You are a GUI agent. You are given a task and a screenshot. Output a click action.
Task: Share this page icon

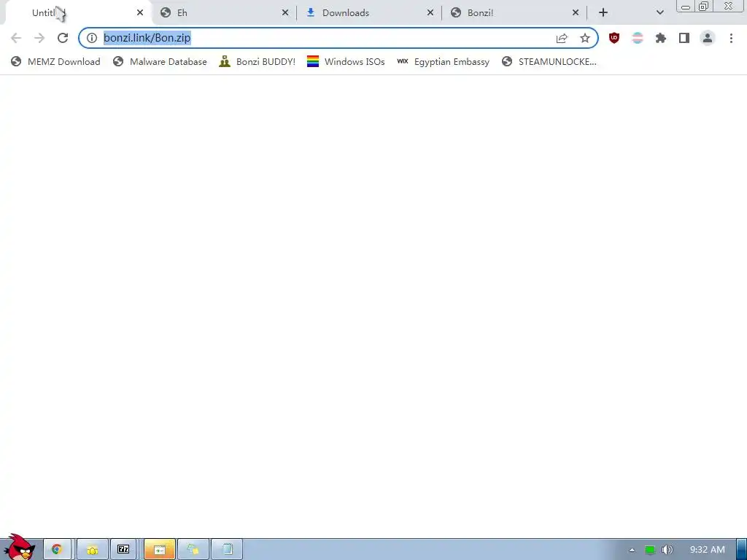click(562, 38)
